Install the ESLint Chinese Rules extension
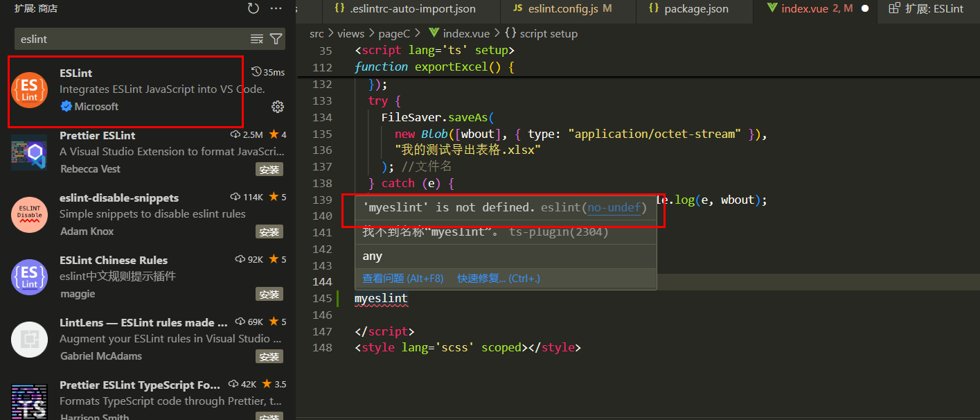 (x=269, y=293)
